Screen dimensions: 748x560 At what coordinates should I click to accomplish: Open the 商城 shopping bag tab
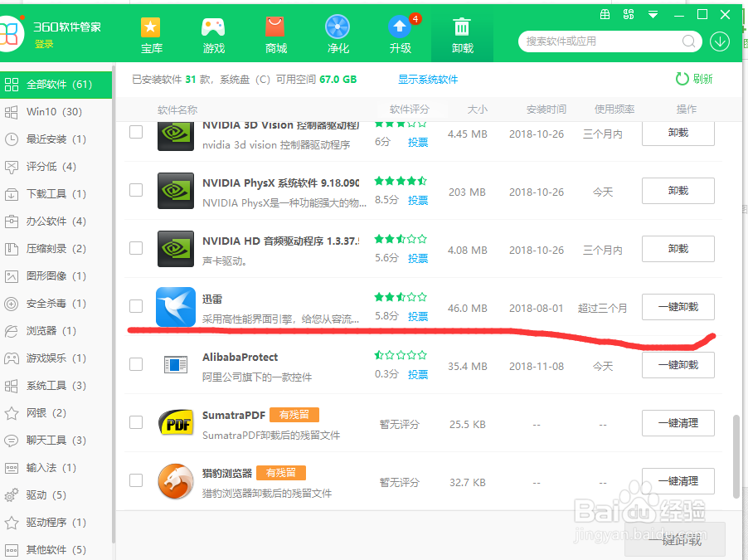(x=275, y=34)
